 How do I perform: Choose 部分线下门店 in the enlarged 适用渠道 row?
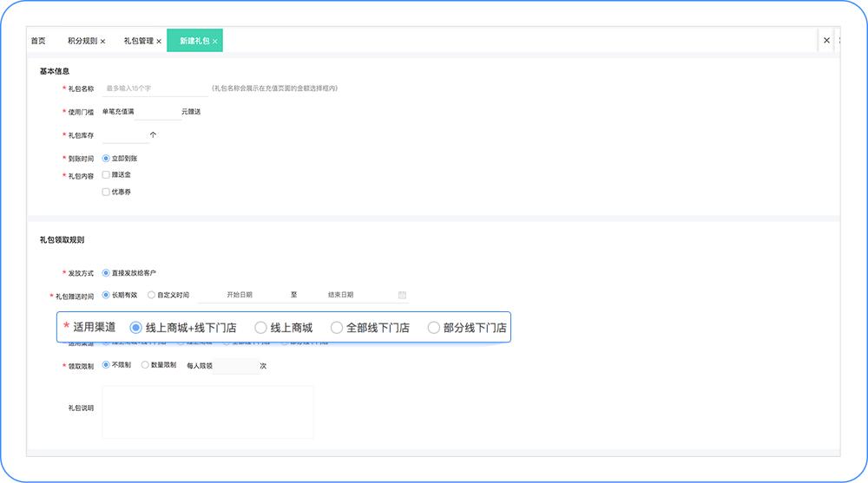[x=433, y=328]
